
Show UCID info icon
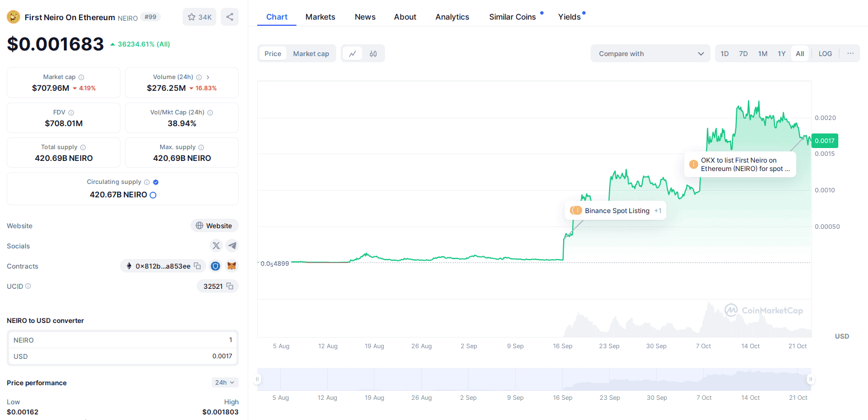(28, 286)
